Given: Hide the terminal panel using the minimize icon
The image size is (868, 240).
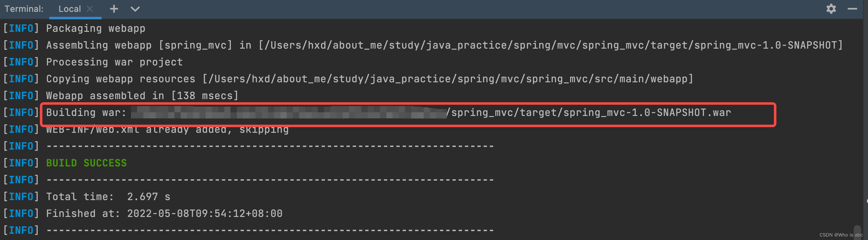Looking at the screenshot, I should (x=853, y=9).
